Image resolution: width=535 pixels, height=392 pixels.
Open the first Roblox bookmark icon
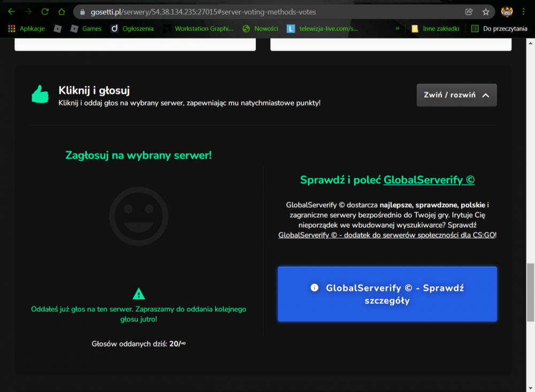coord(57,29)
